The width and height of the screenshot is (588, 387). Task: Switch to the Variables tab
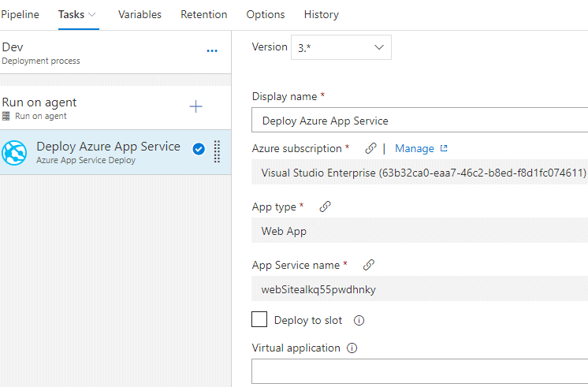[140, 14]
